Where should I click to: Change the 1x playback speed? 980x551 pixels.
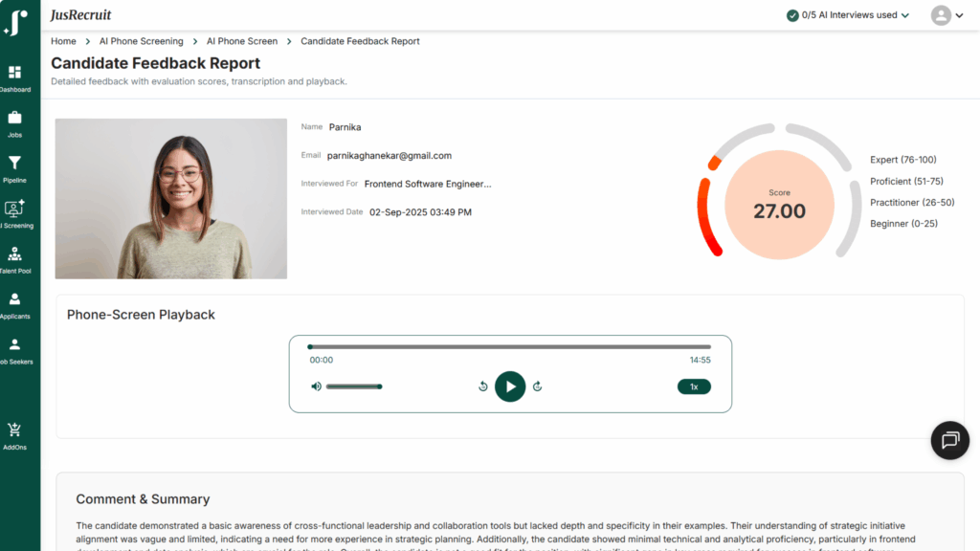694,386
